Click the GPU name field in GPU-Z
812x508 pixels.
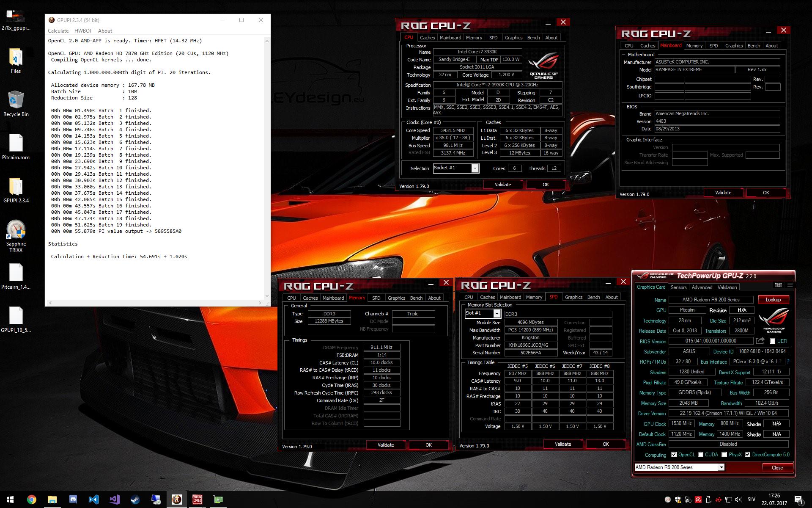coord(710,300)
